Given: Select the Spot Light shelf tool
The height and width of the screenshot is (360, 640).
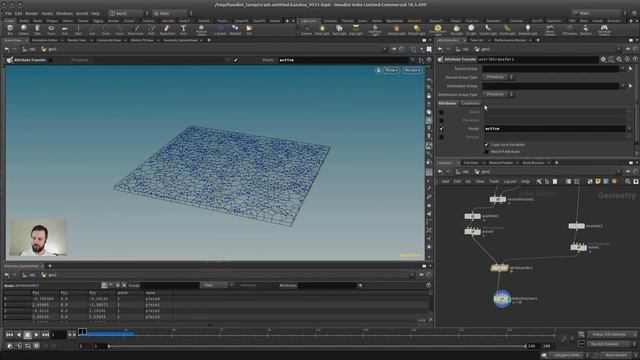Looking at the screenshot, I should (x=339, y=29).
